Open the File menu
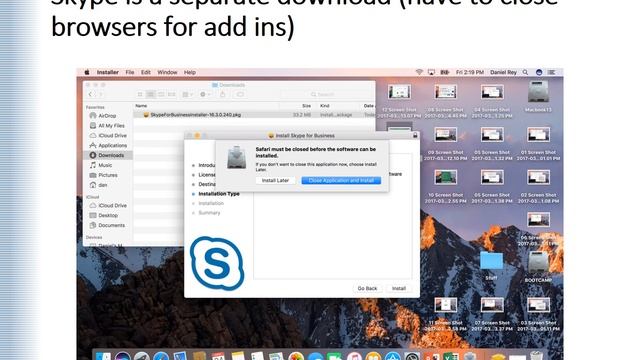Screen dimensions: 640x360 130,72
